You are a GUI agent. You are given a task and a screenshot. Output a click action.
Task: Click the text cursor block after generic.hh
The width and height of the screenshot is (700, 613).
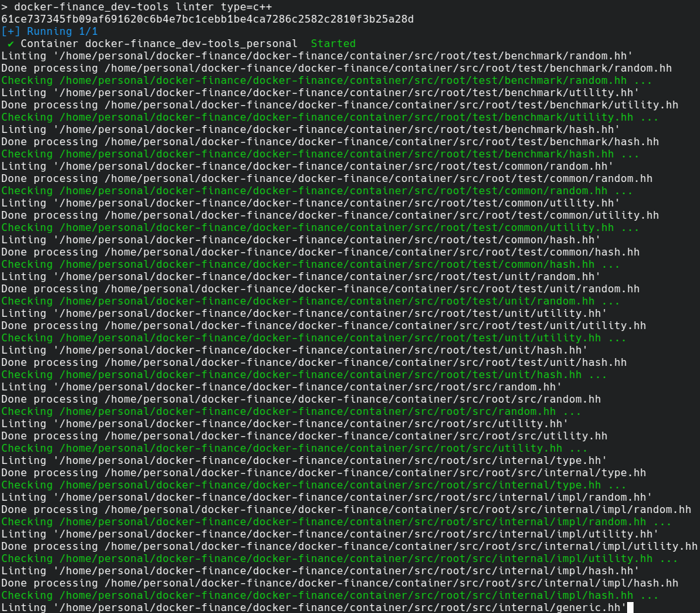pos(630,607)
